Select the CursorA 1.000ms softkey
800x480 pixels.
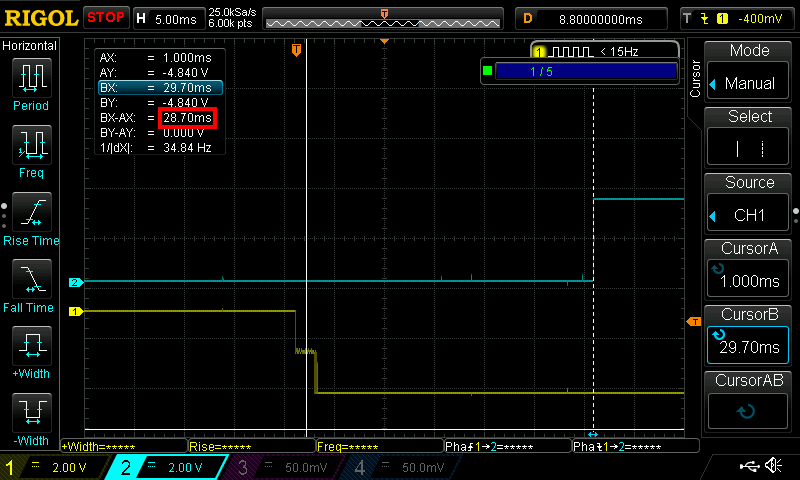tap(748, 279)
